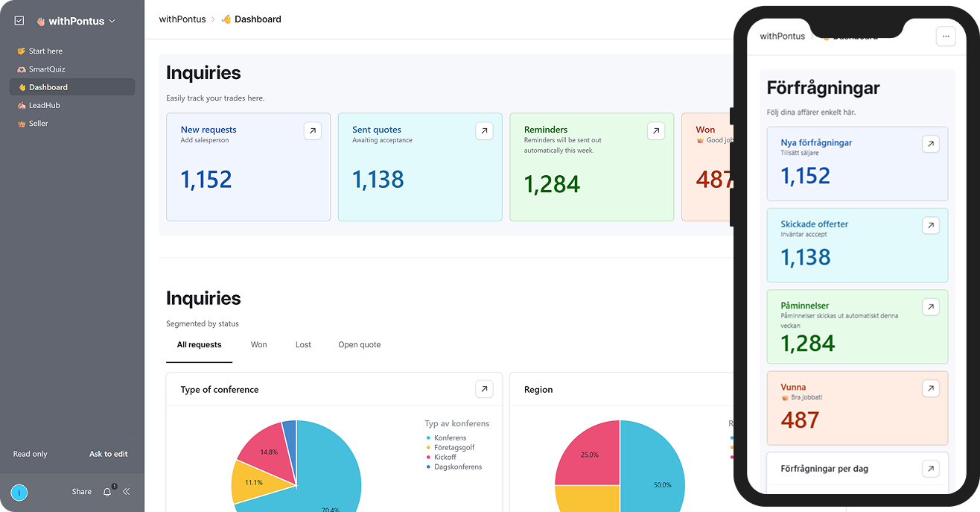Open the Reminders card arrow icon
Viewport: 980px width, 512px height.
(x=655, y=131)
